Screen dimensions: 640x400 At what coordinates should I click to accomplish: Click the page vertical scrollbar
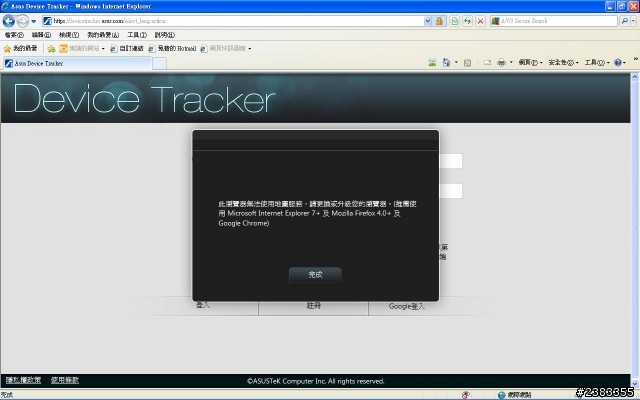[x=635, y=231]
